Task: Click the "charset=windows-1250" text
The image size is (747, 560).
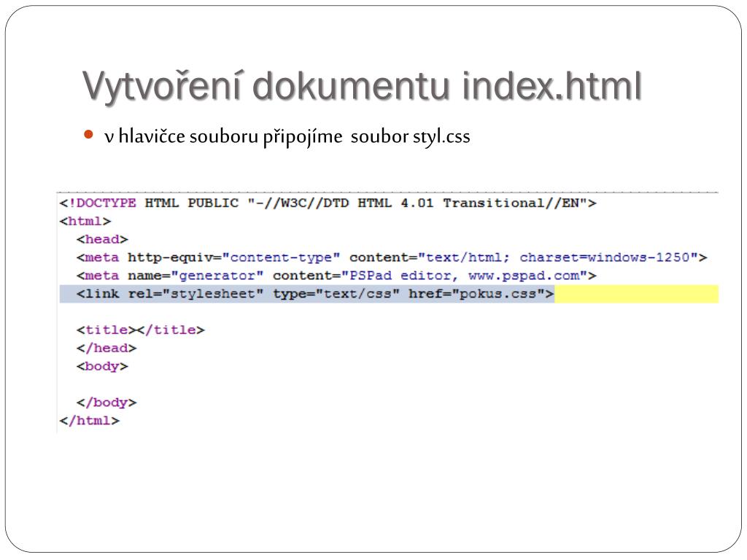Action: pyautogui.click(x=605, y=257)
